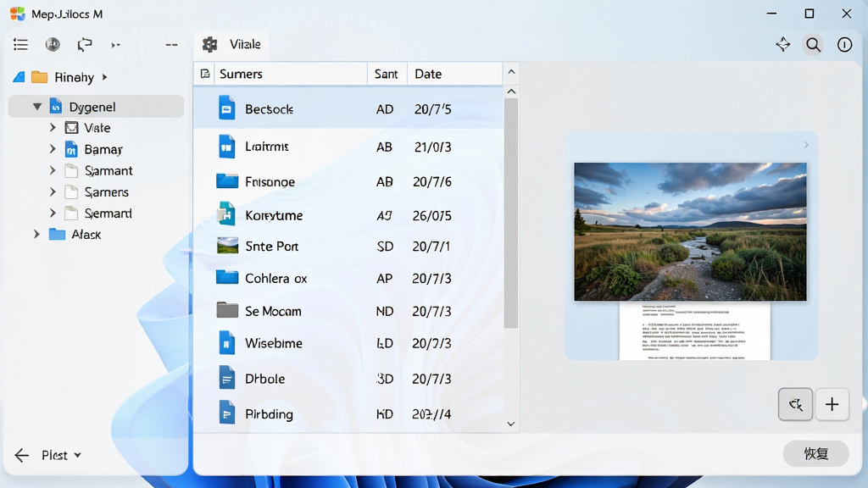Click the scrollbar down arrow in file list
This screenshot has width=868, height=488.
click(511, 424)
